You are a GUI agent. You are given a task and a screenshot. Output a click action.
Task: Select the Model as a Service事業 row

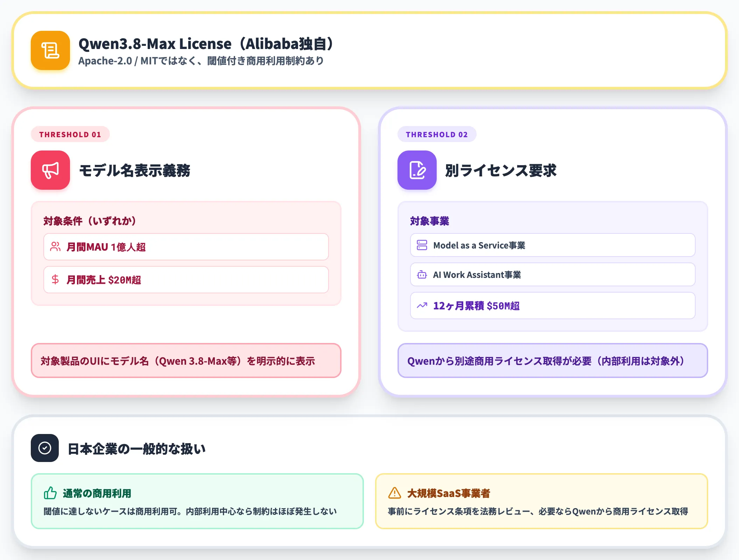click(553, 245)
